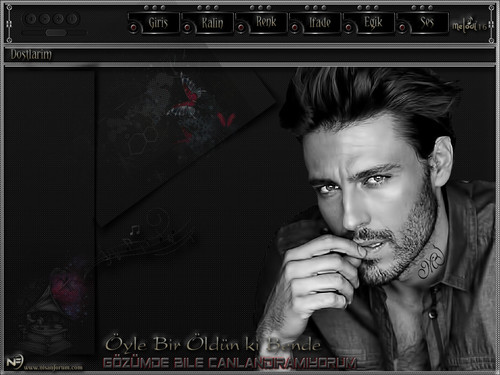
Task: Click the Ses sound button
Action: click(x=423, y=23)
